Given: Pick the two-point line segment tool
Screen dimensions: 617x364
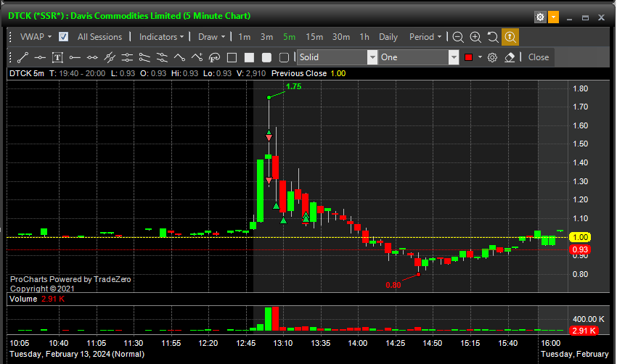Looking at the screenshot, I should pyautogui.click(x=92, y=57).
